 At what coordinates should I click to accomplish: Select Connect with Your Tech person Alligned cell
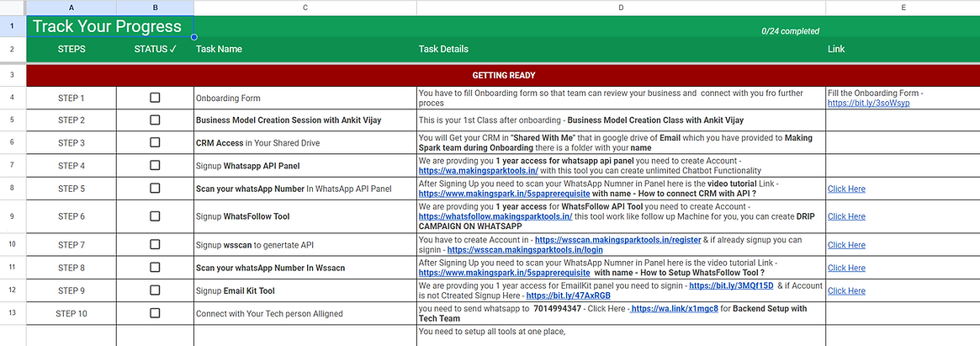click(x=305, y=313)
